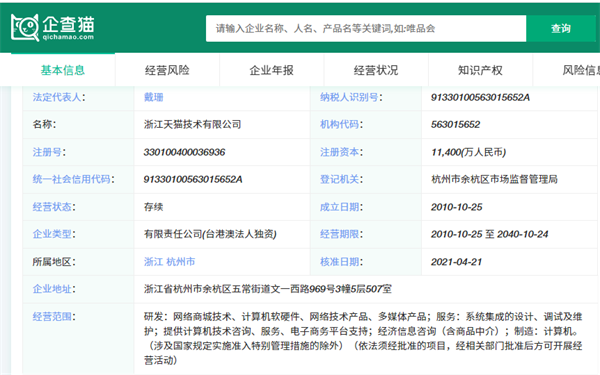The height and width of the screenshot is (375, 600).
Task: Select organization code 563015652
Action: 455,124
